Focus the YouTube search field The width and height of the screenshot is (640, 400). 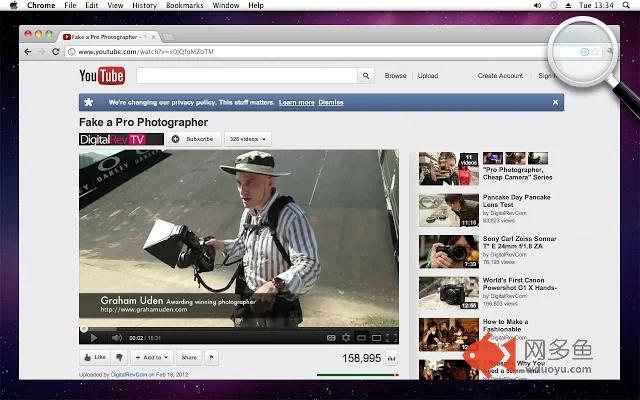[247, 76]
